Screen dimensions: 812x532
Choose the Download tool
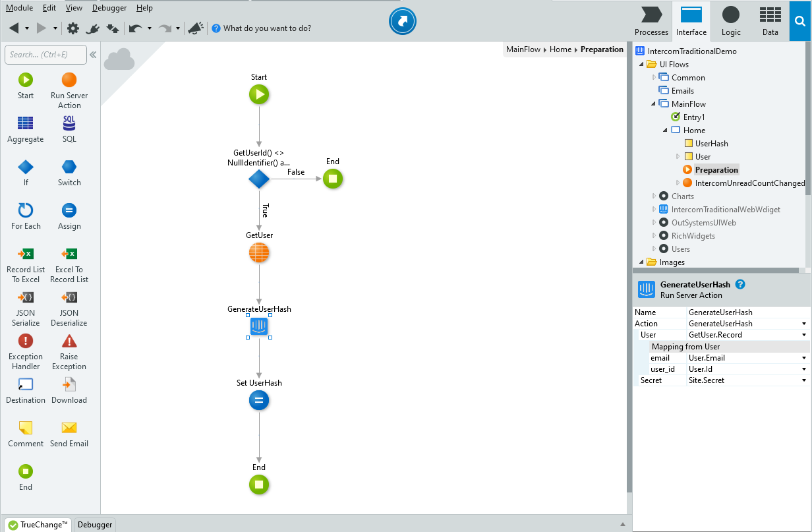[69, 391]
